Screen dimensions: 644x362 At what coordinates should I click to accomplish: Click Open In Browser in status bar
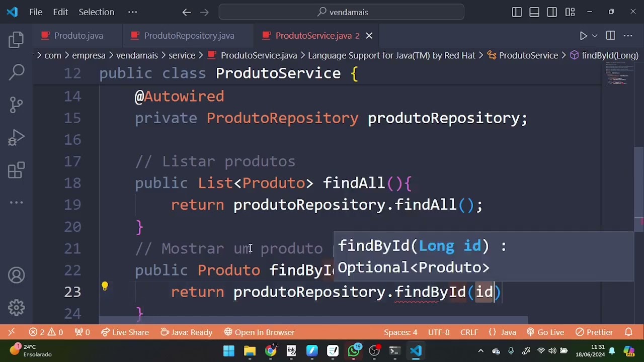point(259,332)
